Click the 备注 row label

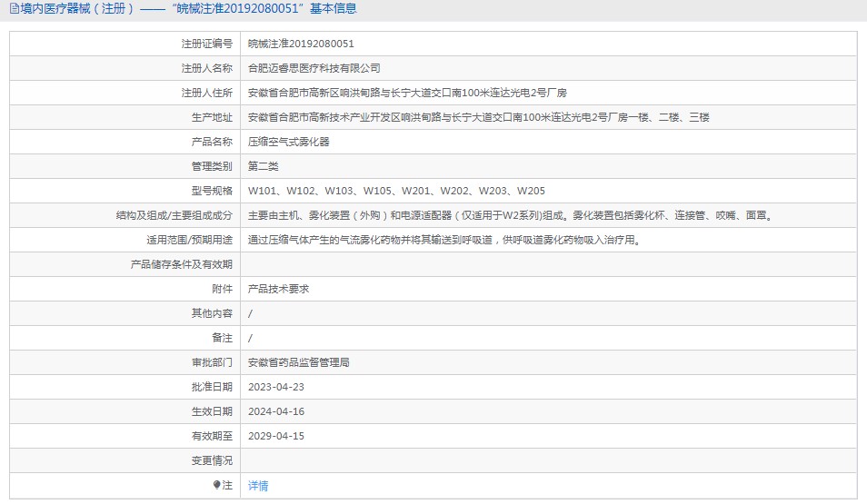223,338
